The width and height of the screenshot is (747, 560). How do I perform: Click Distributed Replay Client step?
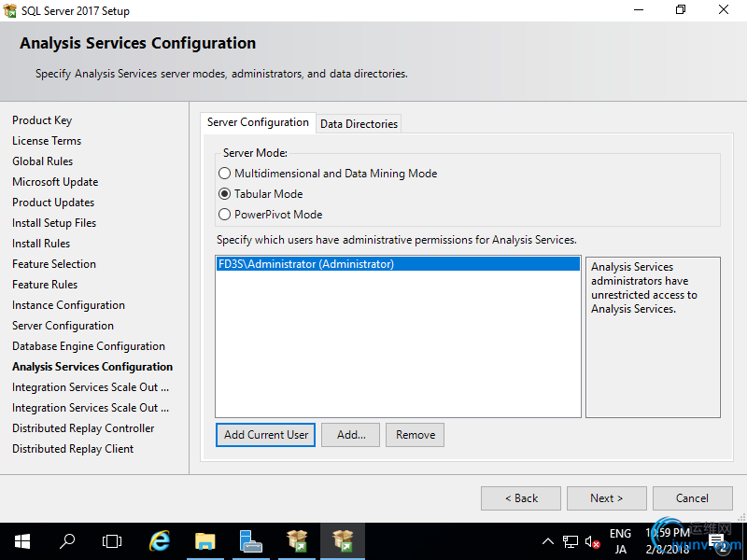point(73,449)
